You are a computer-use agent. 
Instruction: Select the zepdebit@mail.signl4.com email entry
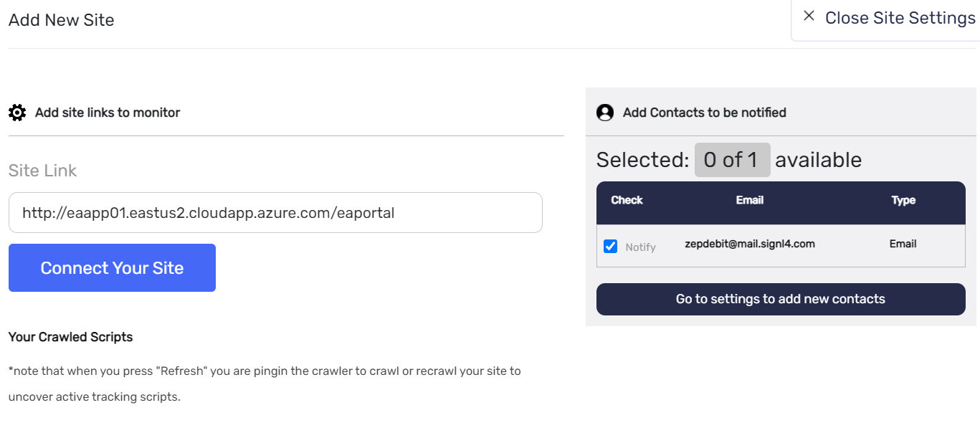click(750, 244)
